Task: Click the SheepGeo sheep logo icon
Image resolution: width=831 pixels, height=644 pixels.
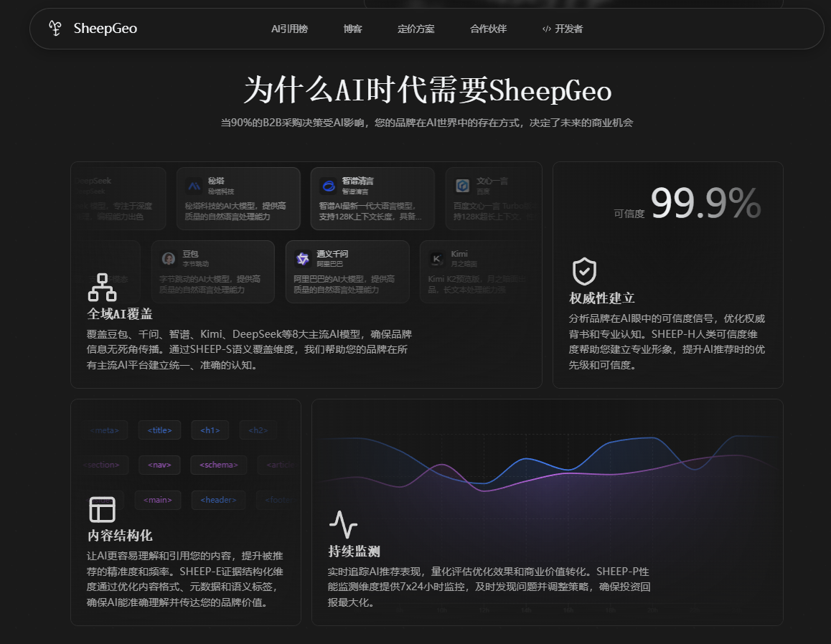Action: [x=55, y=28]
